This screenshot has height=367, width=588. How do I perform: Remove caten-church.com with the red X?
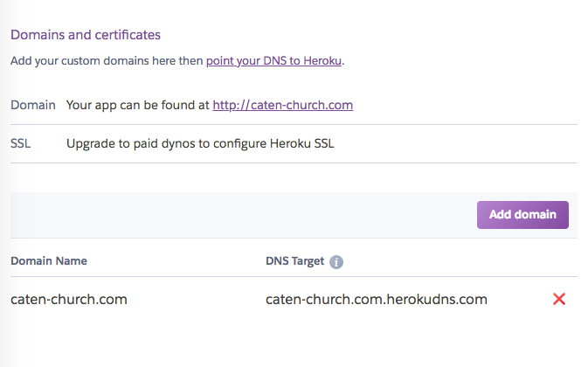click(x=559, y=299)
